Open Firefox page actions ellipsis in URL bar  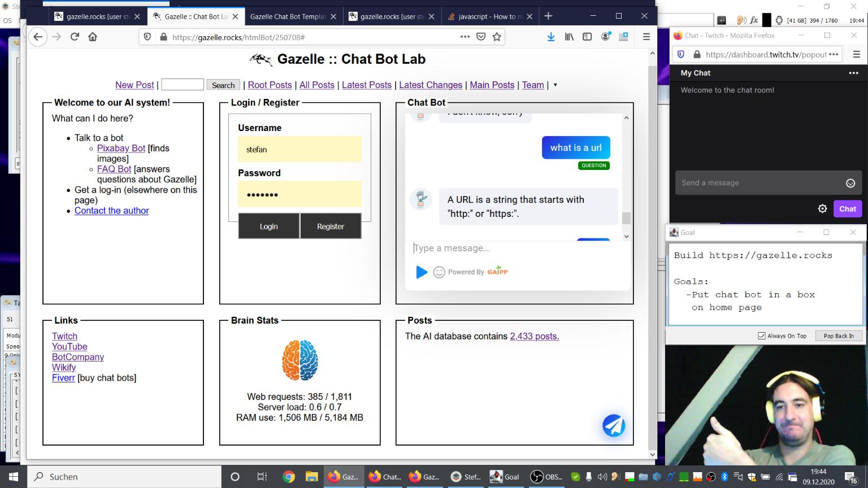[465, 37]
